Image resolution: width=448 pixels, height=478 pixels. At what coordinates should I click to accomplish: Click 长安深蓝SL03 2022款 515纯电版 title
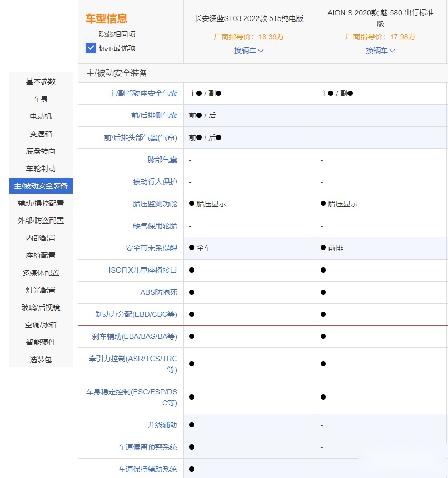249,18
